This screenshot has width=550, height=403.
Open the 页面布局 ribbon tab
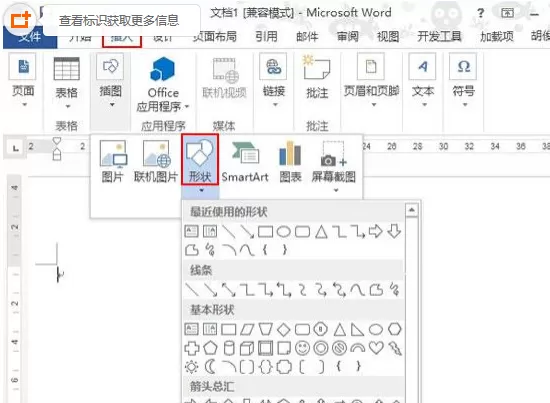215,36
